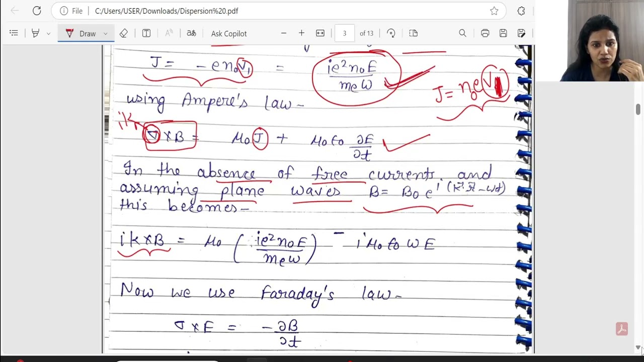Viewport: 644px width, 362px height.
Task: Print the PDF document
Action: coord(485,33)
